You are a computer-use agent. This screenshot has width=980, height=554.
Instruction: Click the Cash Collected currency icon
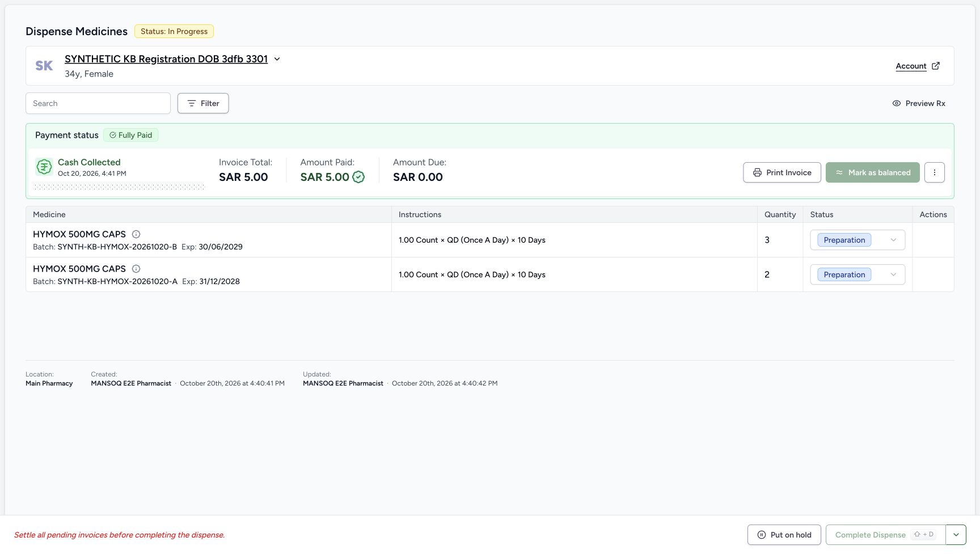(x=44, y=167)
